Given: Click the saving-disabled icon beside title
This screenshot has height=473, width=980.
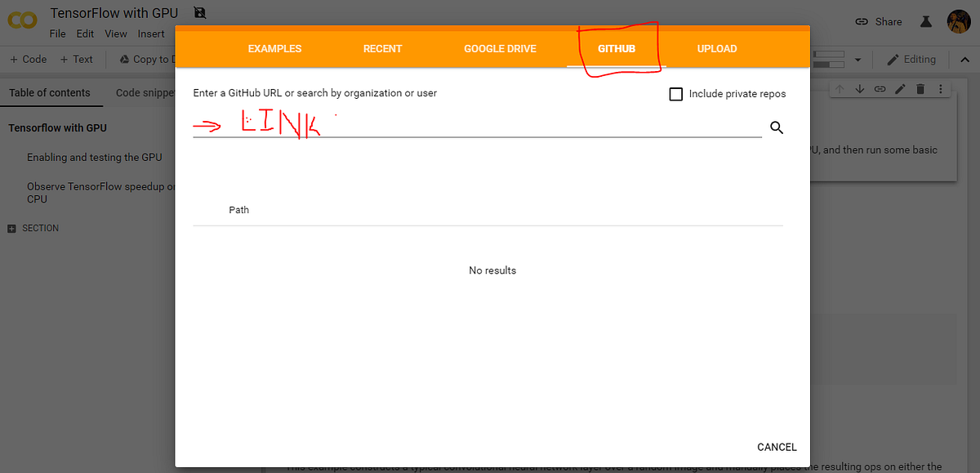Looking at the screenshot, I should 200,13.
